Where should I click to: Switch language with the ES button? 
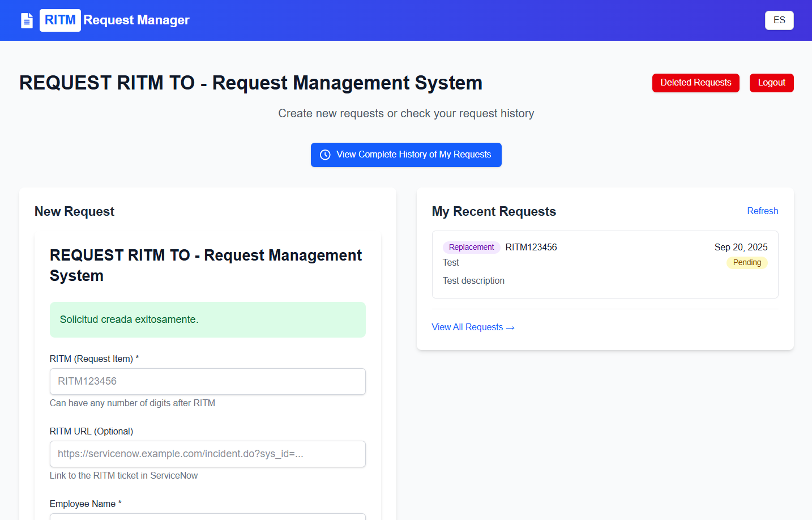point(779,20)
